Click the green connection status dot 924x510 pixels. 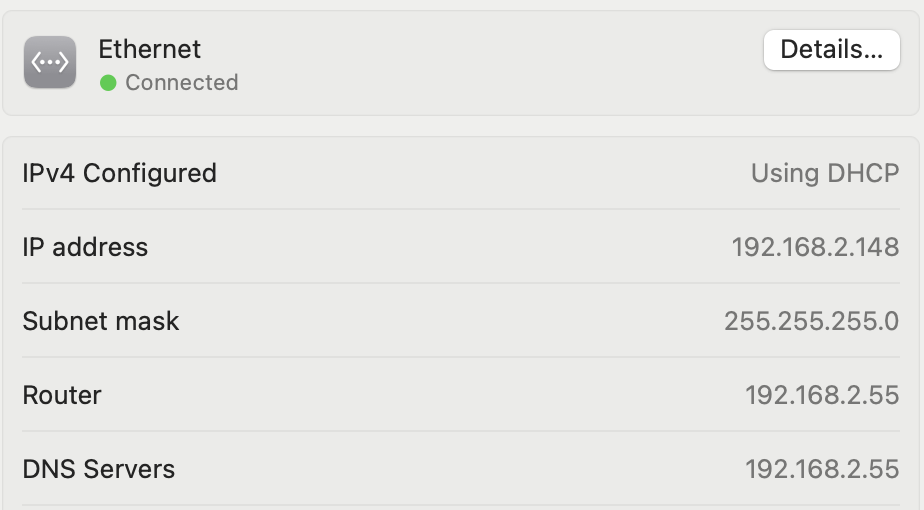[108, 83]
